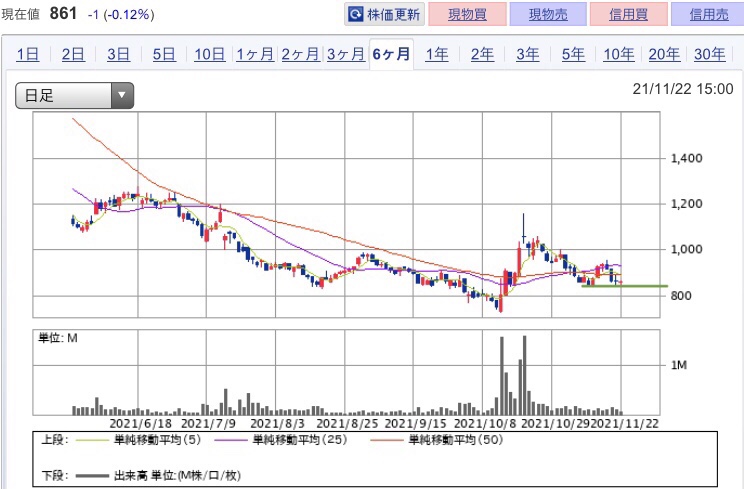The image size is (744, 489).
Task: Show the 10年 chart range
Action: pos(619,55)
